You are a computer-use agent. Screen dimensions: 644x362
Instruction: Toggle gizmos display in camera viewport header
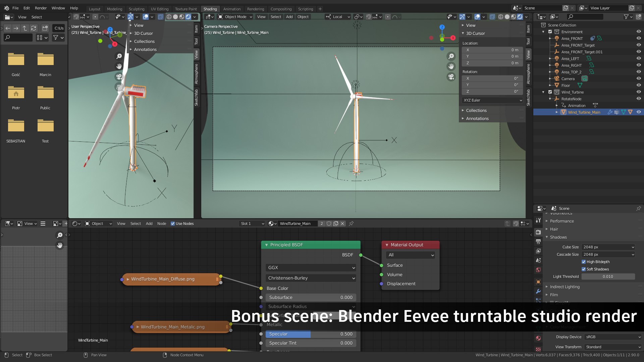pyautogui.click(x=462, y=17)
